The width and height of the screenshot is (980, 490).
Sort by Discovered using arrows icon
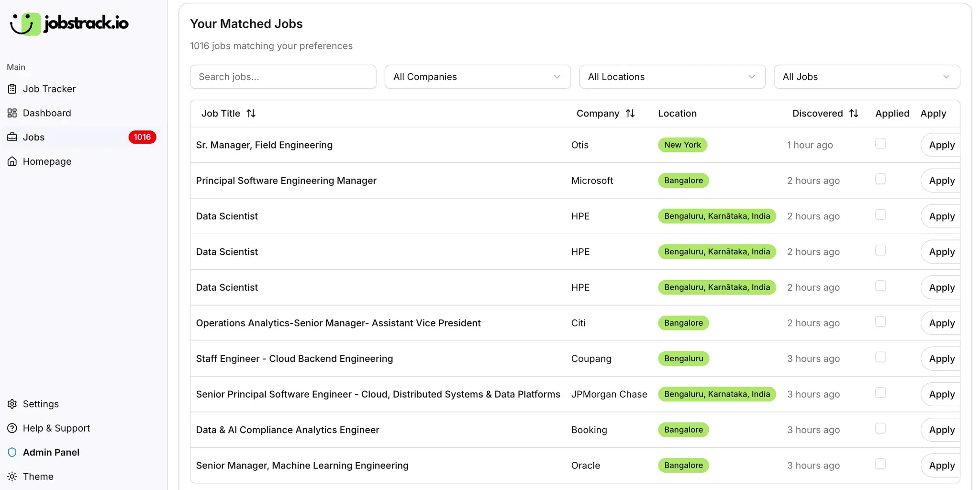(854, 114)
